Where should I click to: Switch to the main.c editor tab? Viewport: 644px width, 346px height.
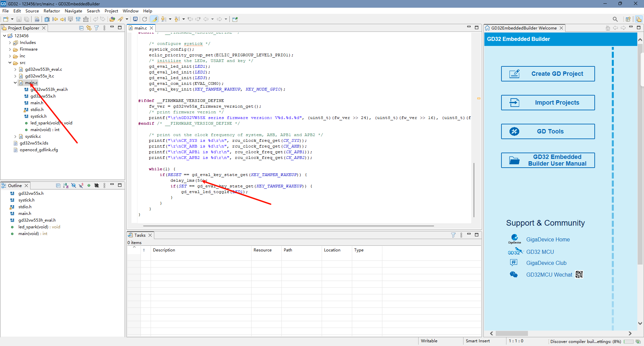(141, 28)
